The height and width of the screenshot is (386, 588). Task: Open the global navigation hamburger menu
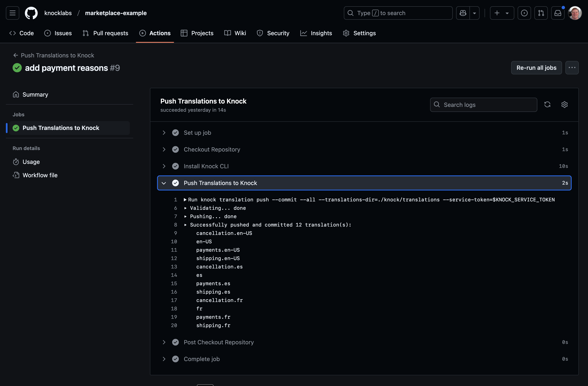point(12,13)
